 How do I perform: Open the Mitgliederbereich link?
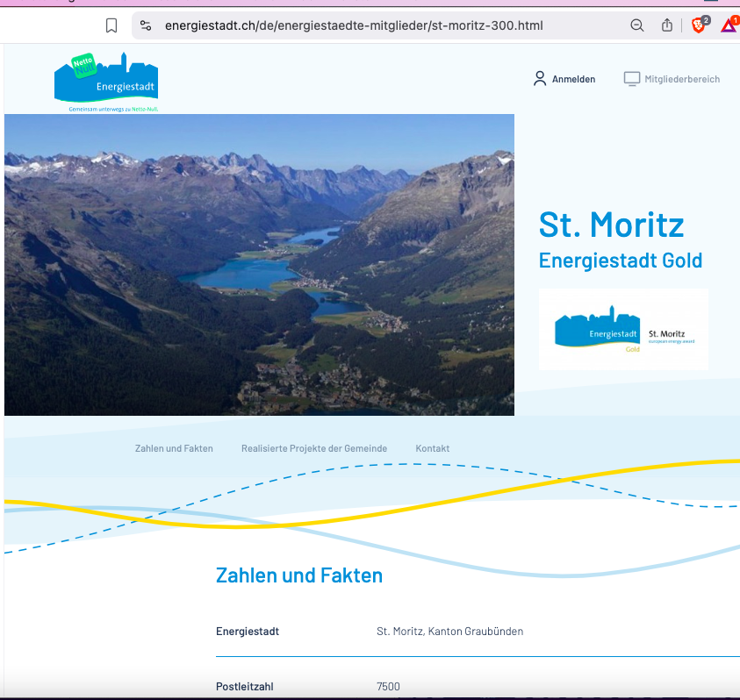[x=682, y=79]
